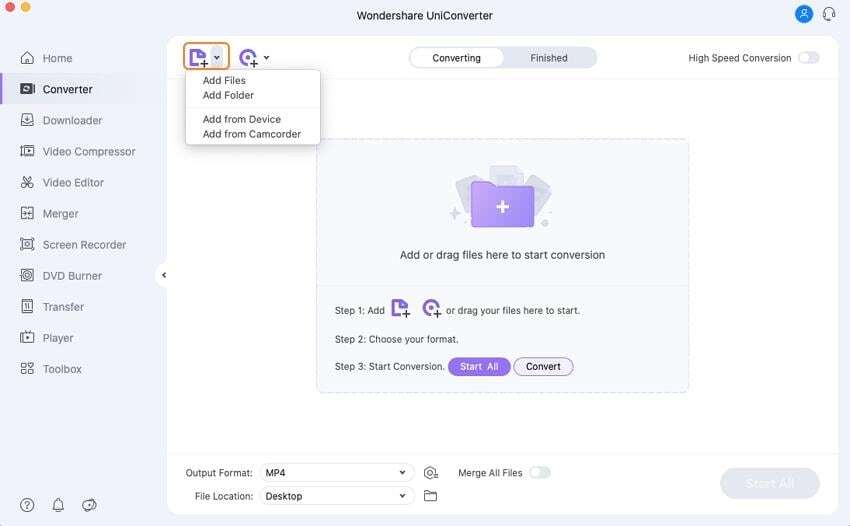This screenshot has height=526, width=850.
Task: Open notifications bell icon
Action: tap(58, 505)
